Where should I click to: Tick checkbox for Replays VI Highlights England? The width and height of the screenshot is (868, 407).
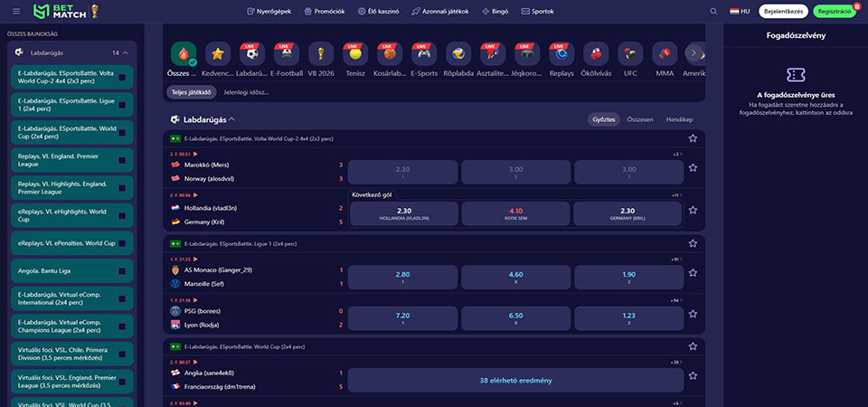click(122, 188)
